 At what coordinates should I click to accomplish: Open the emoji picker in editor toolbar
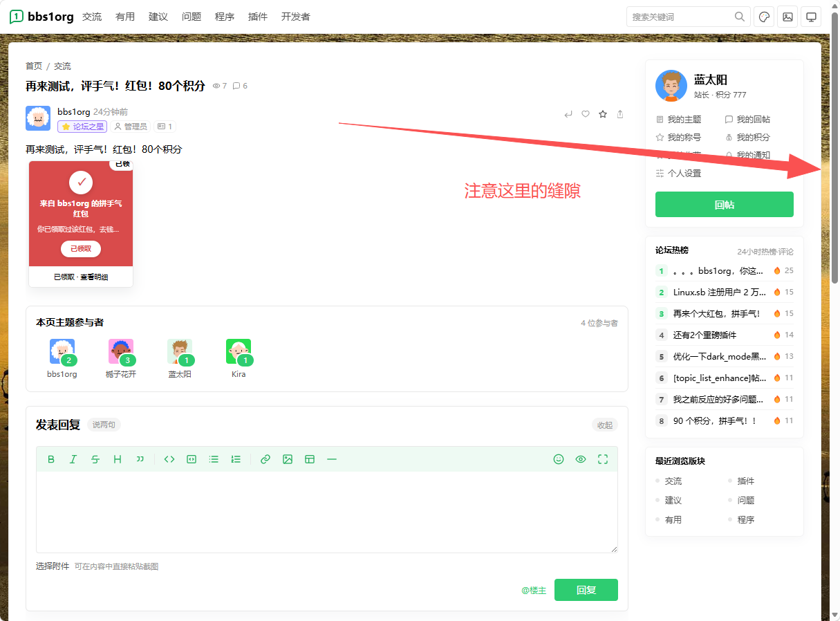point(559,459)
